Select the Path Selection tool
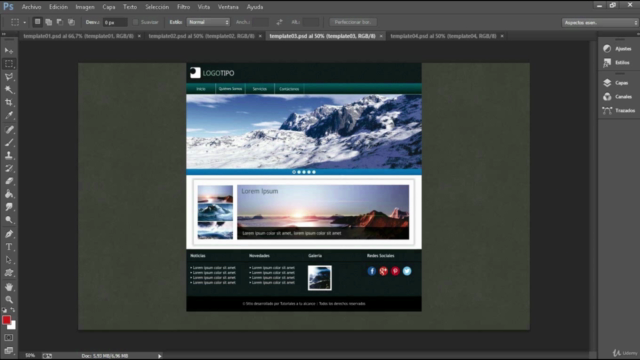Viewport: 640px width, 360px height. (9, 260)
